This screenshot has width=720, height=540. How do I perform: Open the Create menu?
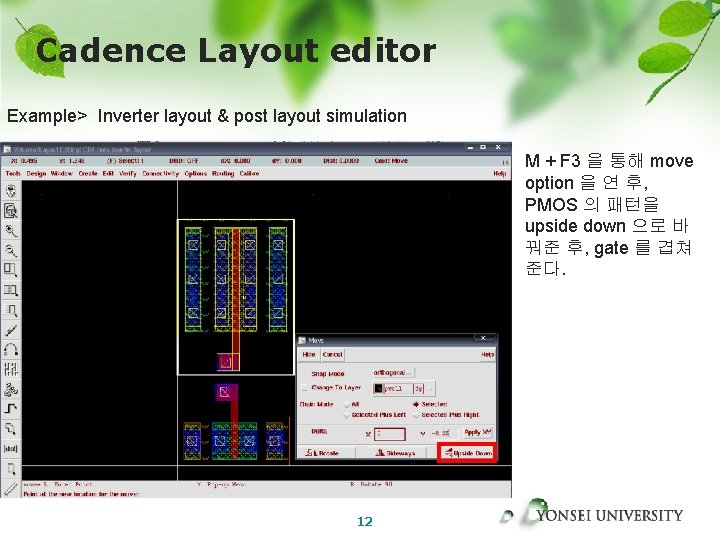[88, 174]
